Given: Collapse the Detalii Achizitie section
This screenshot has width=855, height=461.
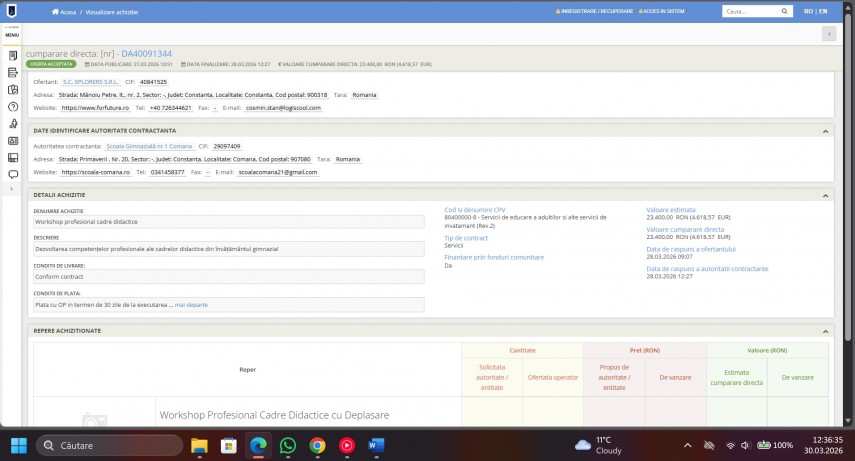Looking at the screenshot, I should pos(825,195).
